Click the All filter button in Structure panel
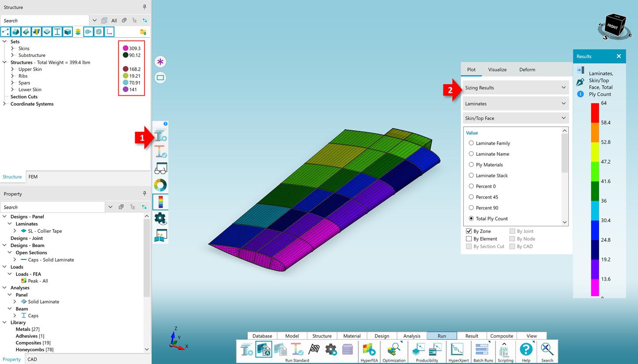This screenshot has height=364, width=638. pyautogui.click(x=114, y=21)
